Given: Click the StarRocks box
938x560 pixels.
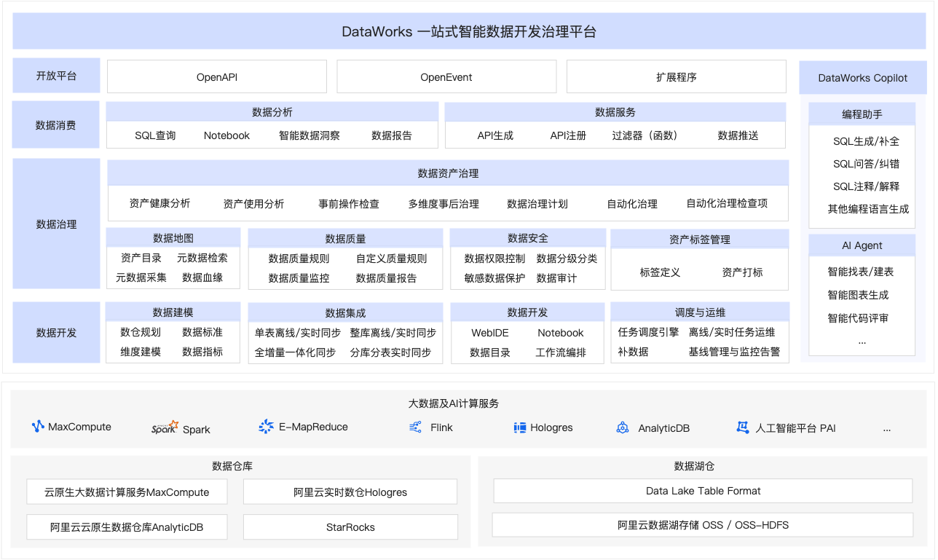Looking at the screenshot, I should pos(350,527).
